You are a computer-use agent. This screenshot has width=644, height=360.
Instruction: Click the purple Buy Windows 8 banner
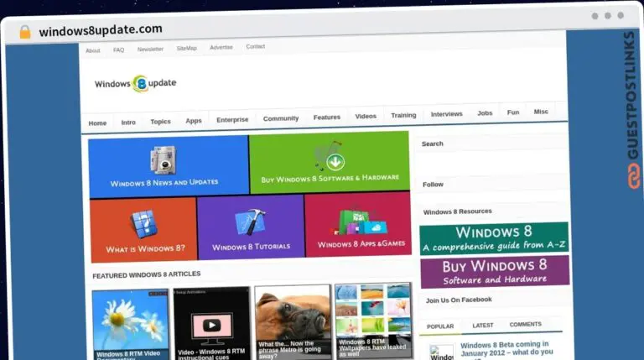[x=495, y=271]
